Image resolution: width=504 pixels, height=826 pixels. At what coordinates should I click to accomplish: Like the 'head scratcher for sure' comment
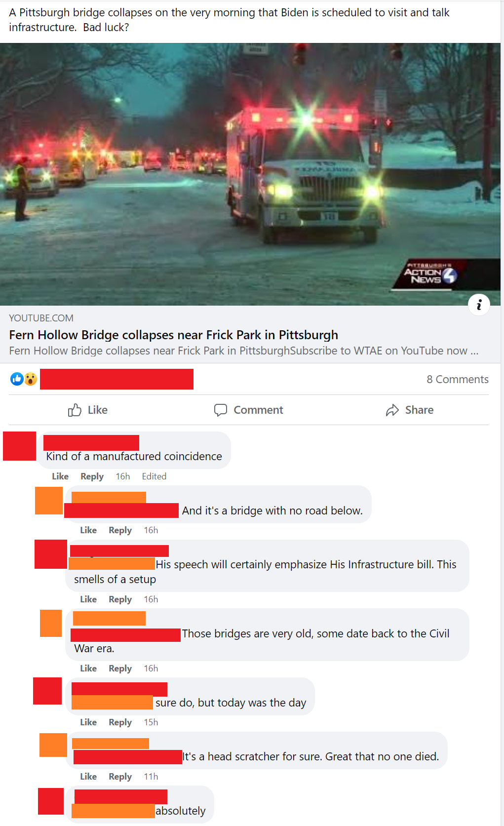(x=88, y=777)
